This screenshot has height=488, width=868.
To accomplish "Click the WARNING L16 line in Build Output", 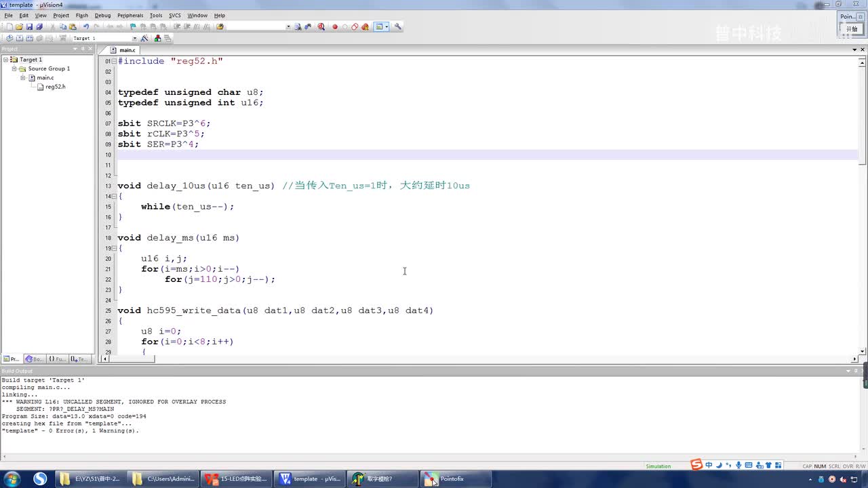I will point(114,402).
